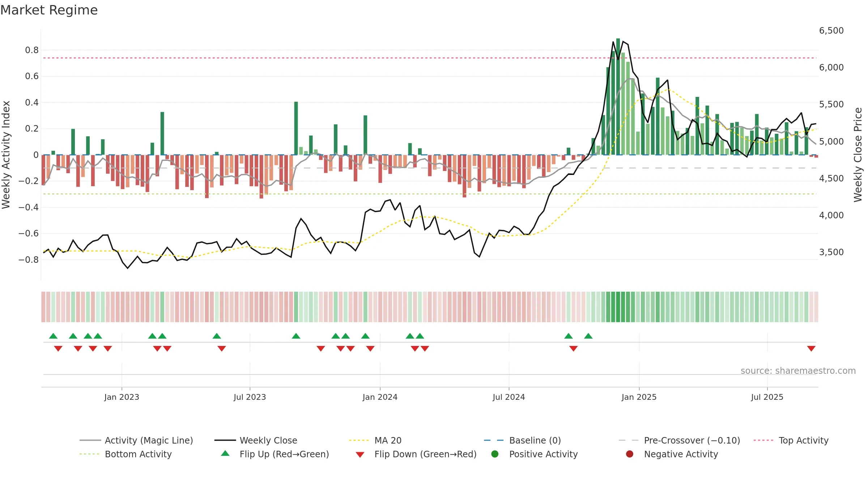Click the pink dotted swatch for Top Activity
This screenshot has width=868, height=488.
coord(763,440)
